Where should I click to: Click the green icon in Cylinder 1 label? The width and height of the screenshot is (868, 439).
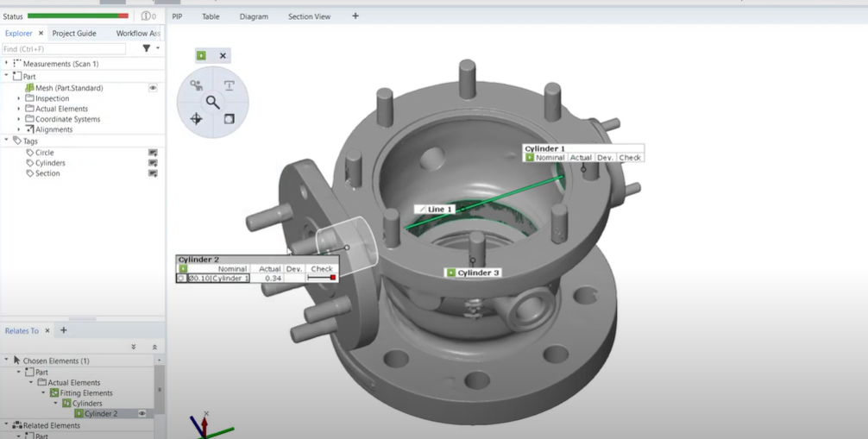tap(530, 157)
